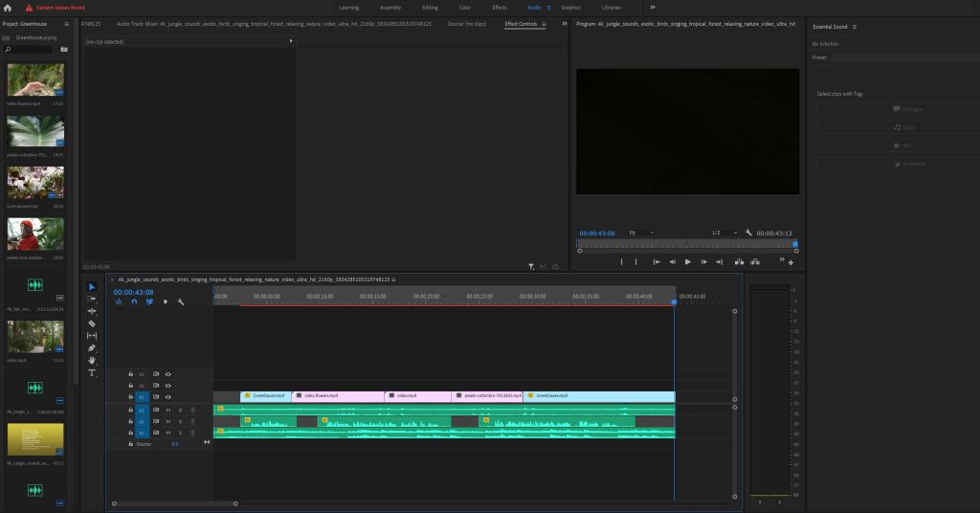Select the Razor tool

click(x=92, y=323)
